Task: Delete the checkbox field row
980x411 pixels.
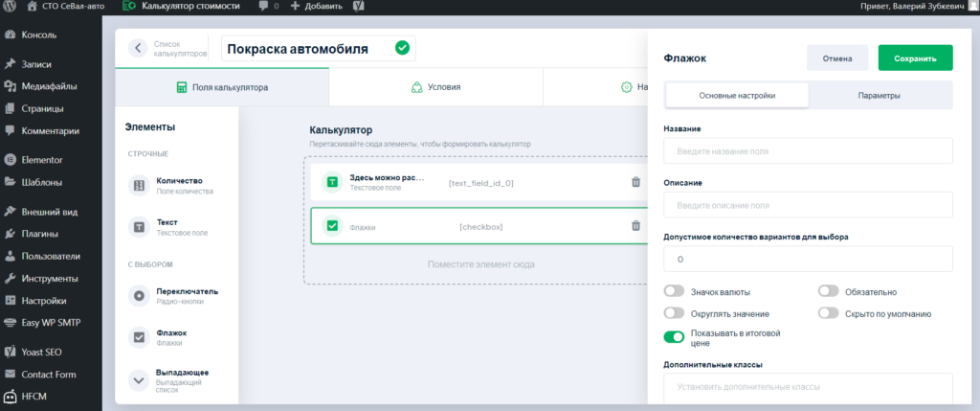Action: point(635,226)
